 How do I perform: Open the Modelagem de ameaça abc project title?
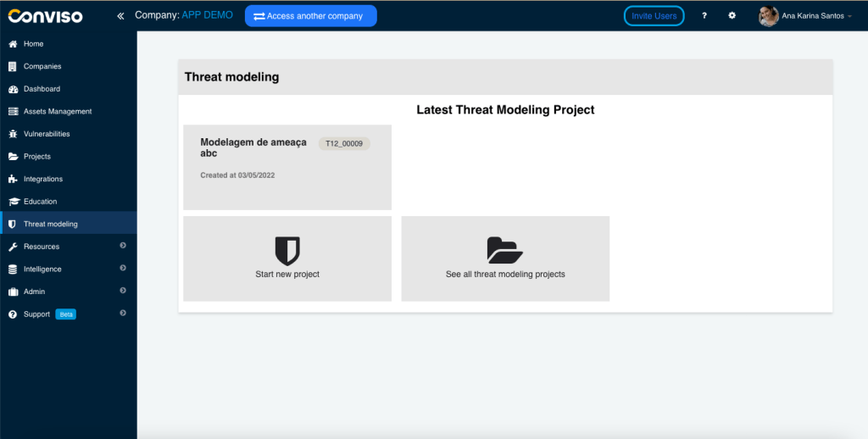(253, 147)
